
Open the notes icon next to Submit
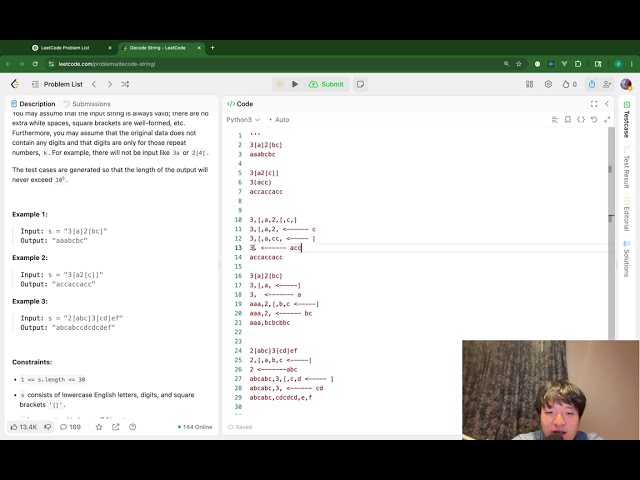tap(360, 84)
